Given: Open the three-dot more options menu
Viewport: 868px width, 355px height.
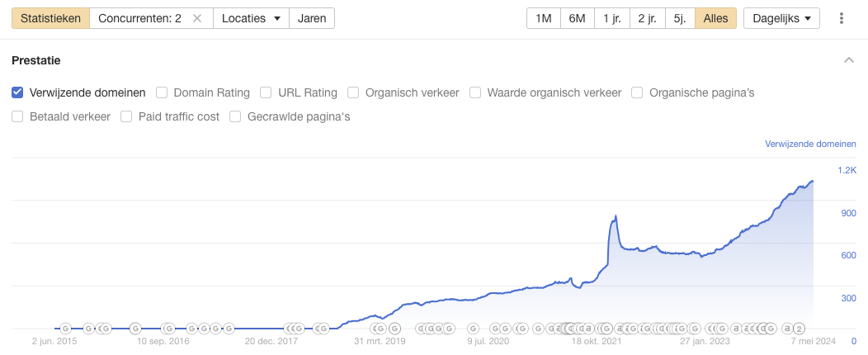Looking at the screenshot, I should coord(842,18).
